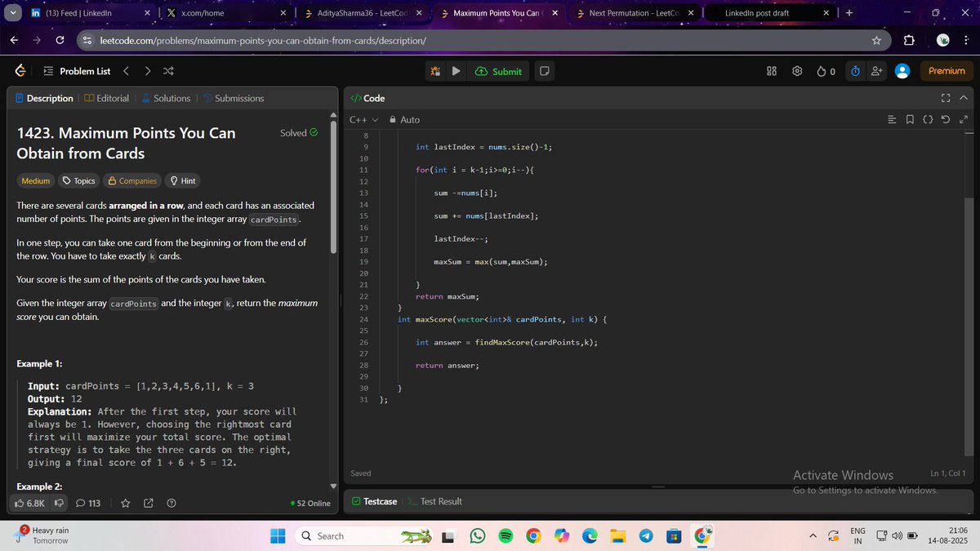Go to next problem arrow
The height and width of the screenshot is (551, 980).
[147, 71]
